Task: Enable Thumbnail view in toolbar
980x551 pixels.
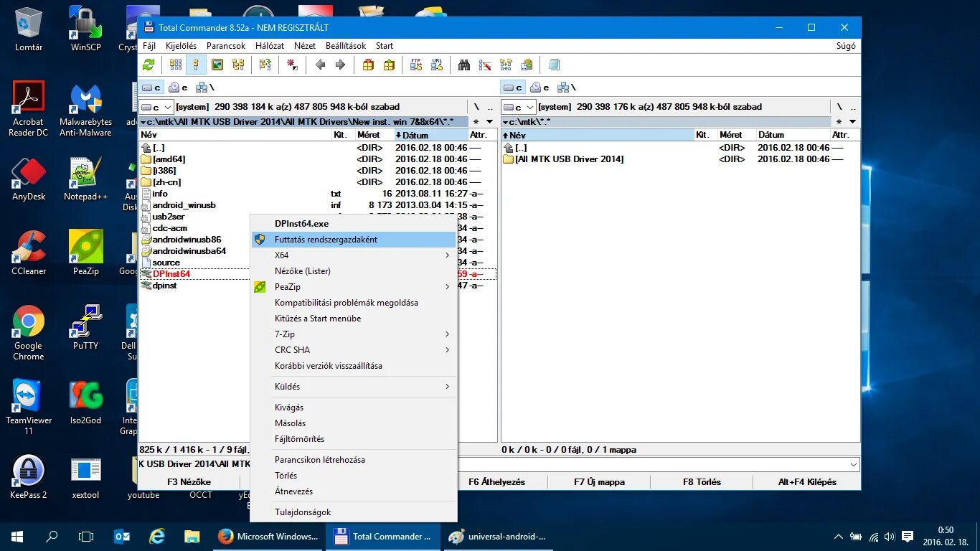Action: (x=217, y=65)
